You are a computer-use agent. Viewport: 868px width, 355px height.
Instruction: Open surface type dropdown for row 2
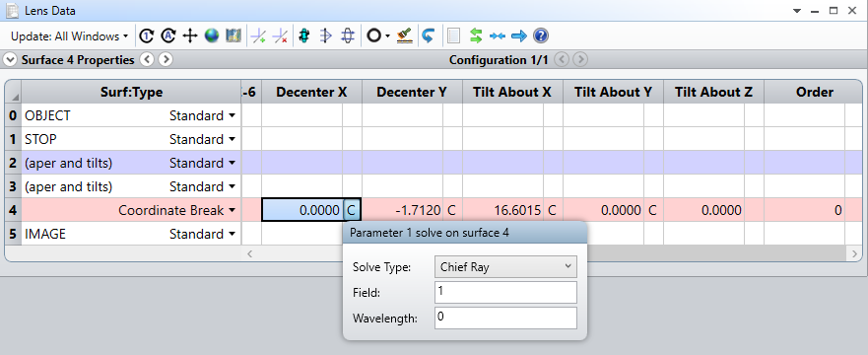pos(232,164)
